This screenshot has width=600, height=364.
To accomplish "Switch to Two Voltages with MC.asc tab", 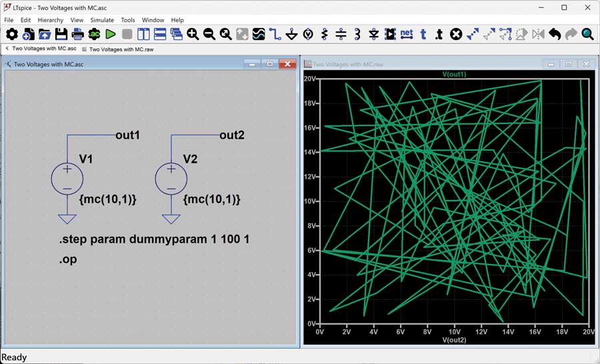I will click(44, 49).
